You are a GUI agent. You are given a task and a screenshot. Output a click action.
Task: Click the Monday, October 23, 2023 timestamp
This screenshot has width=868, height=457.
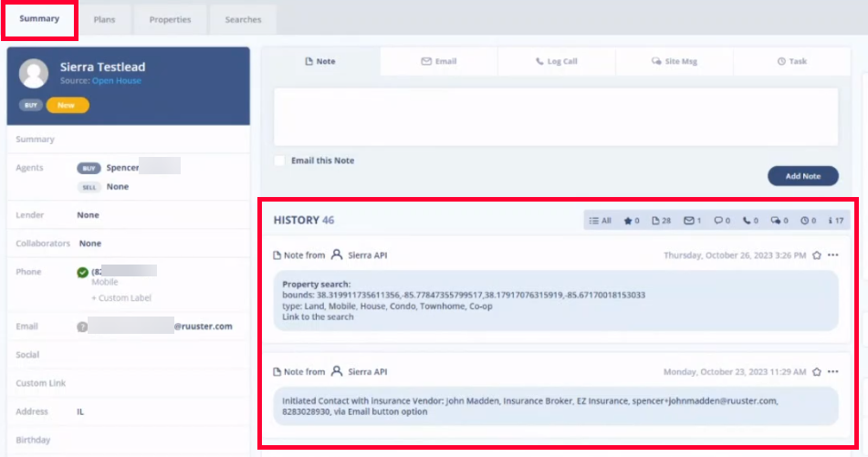click(735, 372)
